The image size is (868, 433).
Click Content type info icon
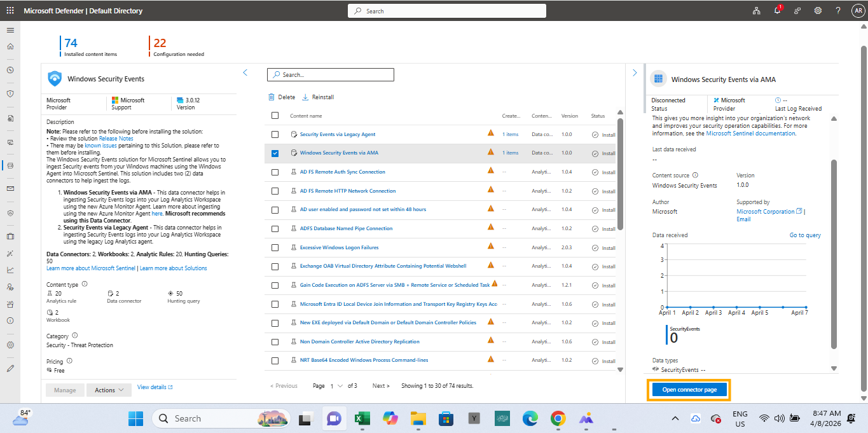pyautogui.click(x=85, y=284)
